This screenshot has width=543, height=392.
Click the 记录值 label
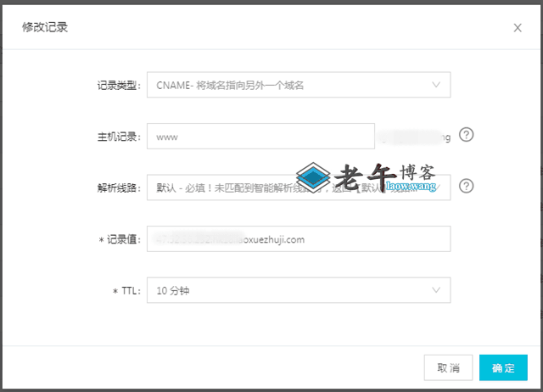pyautogui.click(x=120, y=239)
